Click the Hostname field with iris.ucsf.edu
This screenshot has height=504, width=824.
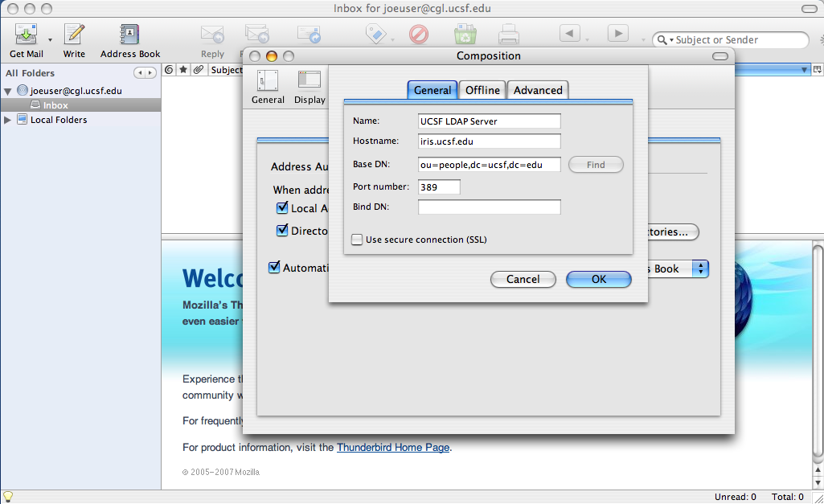coord(489,141)
